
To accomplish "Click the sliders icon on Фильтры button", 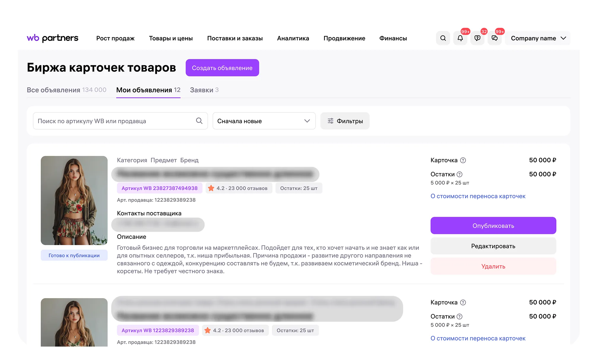I will click(x=330, y=121).
